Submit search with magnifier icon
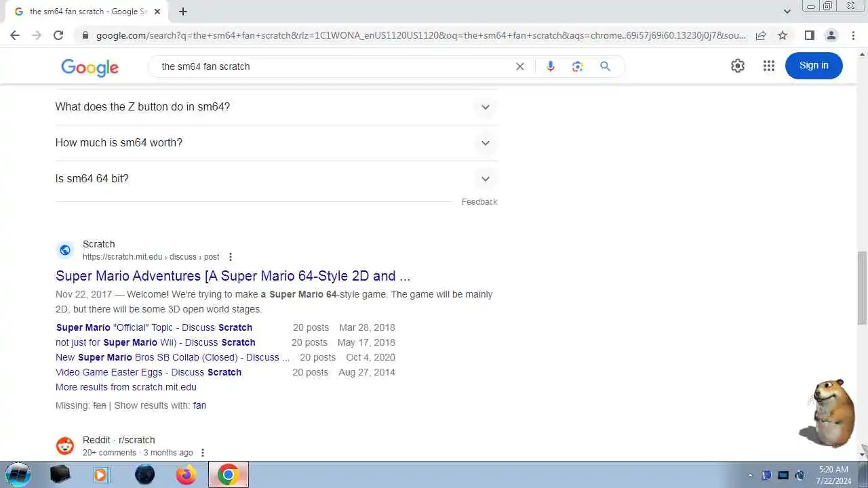The height and width of the screenshot is (488, 868). [x=606, y=66]
